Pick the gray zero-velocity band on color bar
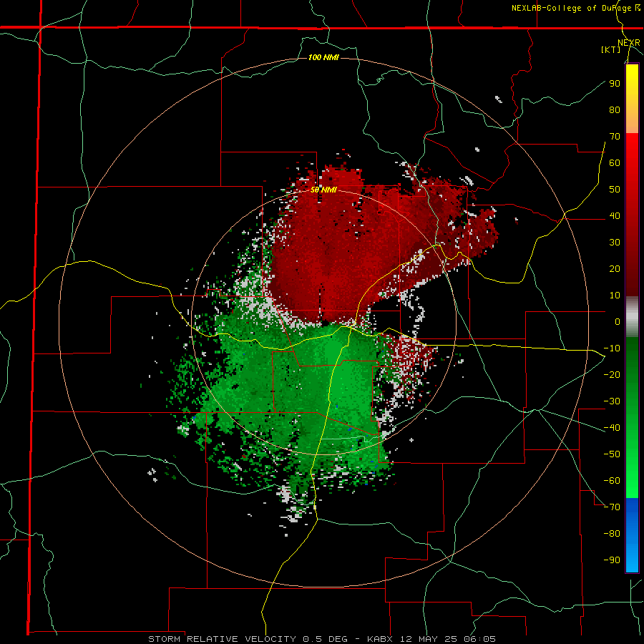644x644 pixels. pyautogui.click(x=632, y=316)
